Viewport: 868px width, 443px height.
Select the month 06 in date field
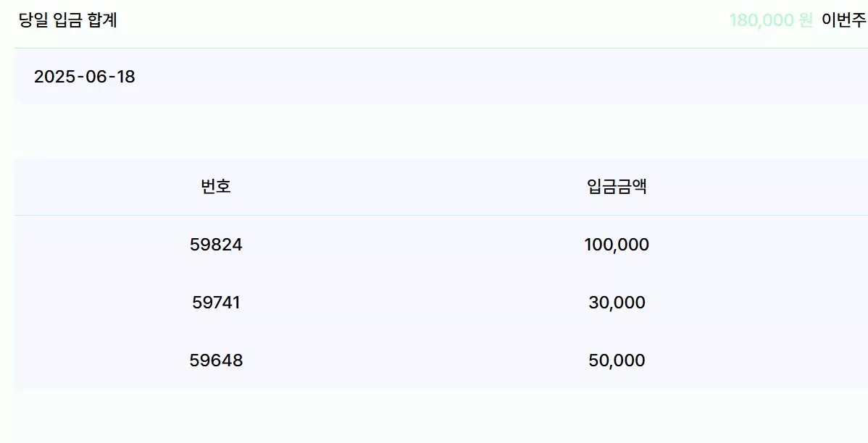[95, 76]
